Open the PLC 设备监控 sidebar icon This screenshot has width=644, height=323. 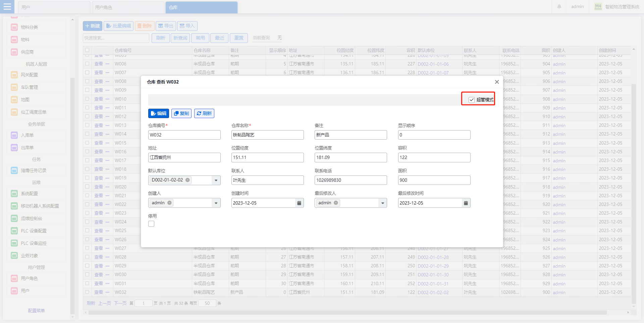click(14, 243)
